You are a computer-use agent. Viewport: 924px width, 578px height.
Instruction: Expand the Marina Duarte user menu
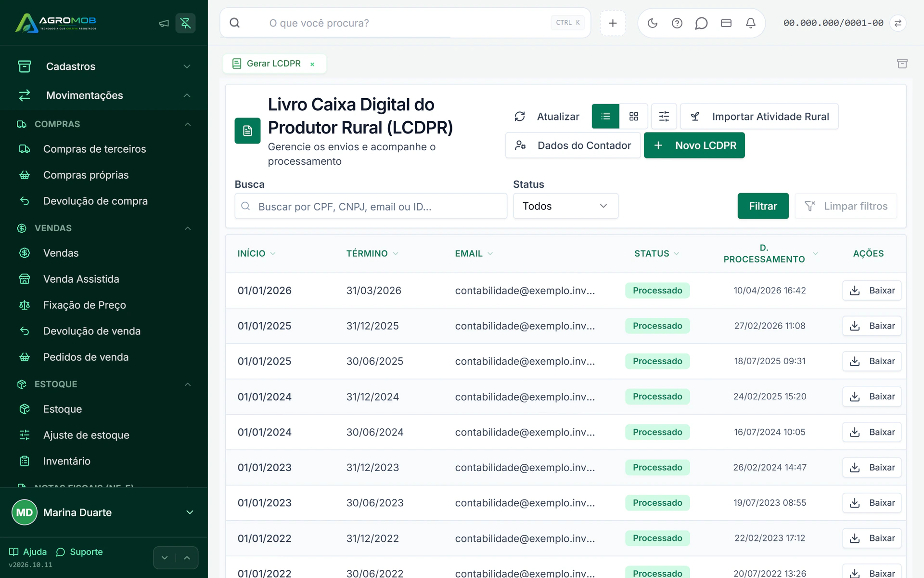[104, 512]
